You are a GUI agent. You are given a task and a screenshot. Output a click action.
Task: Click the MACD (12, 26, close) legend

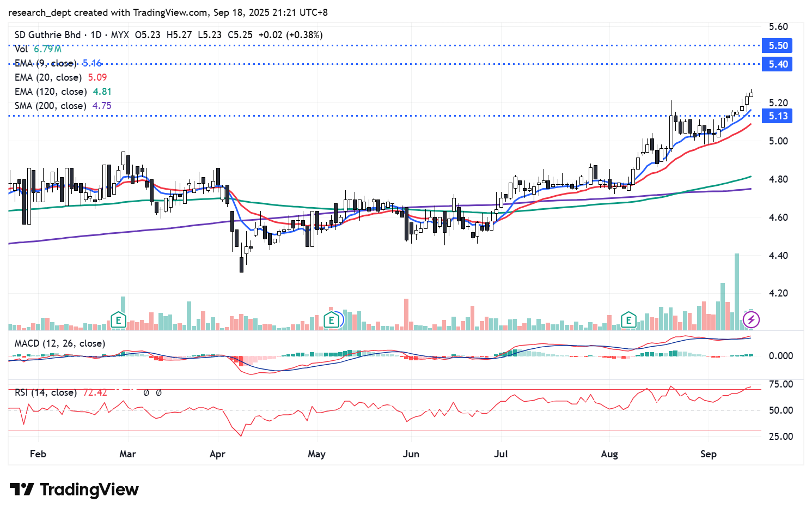(x=60, y=343)
